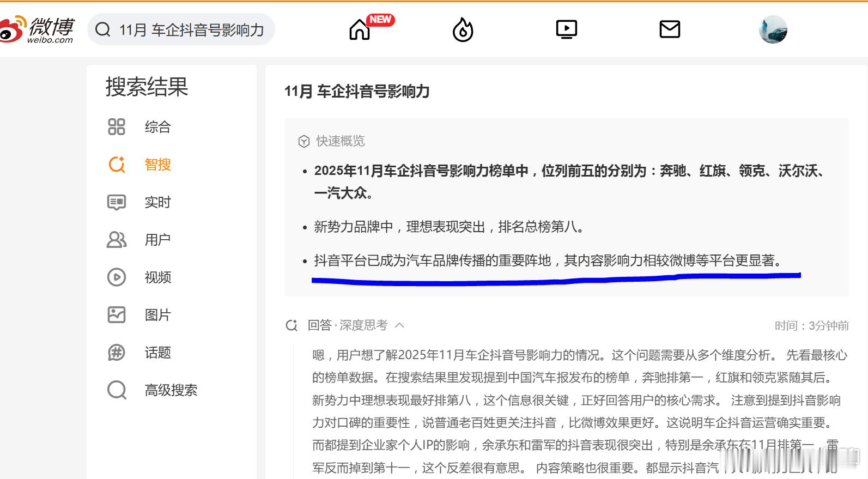Select the 图片 image icon

[x=117, y=315]
